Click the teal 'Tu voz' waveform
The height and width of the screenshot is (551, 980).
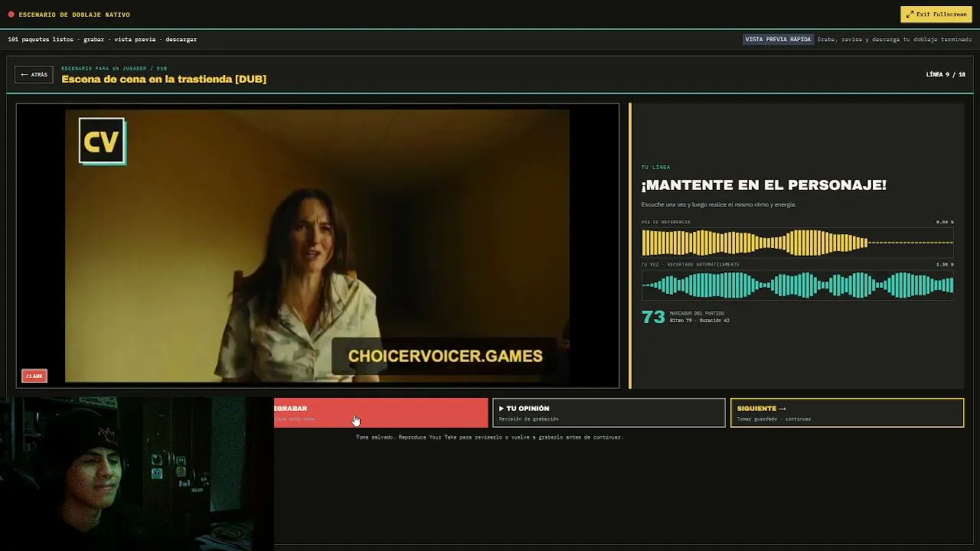pos(797,285)
